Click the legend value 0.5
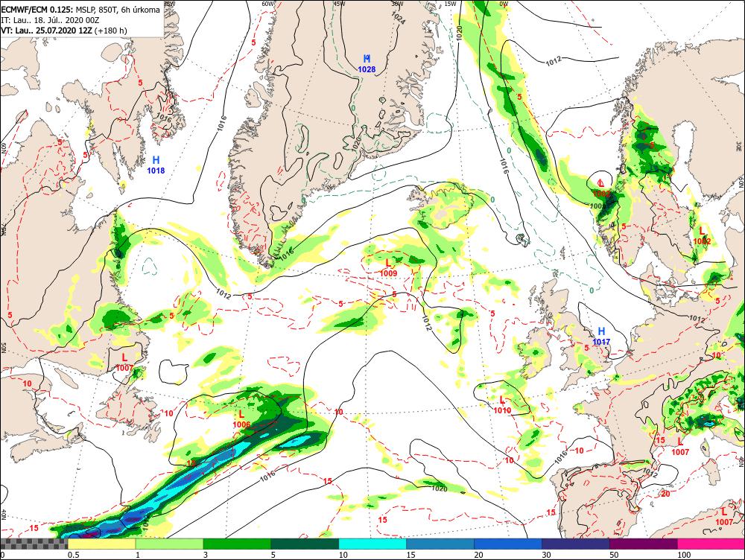Screen dimensions: 745x560 point(73,555)
